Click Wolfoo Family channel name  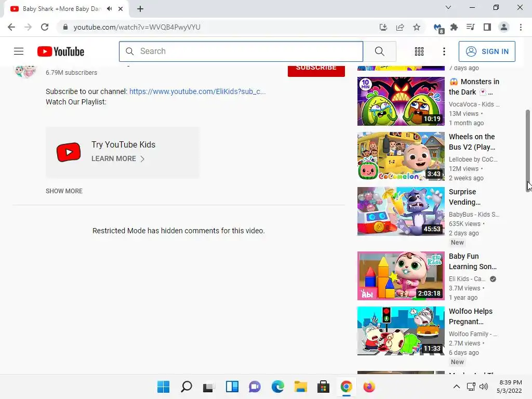(x=473, y=334)
